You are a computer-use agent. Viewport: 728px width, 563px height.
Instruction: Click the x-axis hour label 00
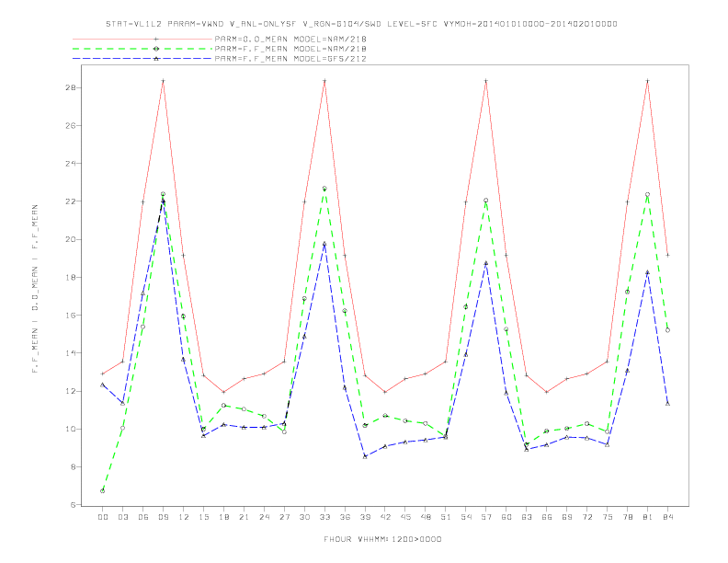click(x=103, y=517)
